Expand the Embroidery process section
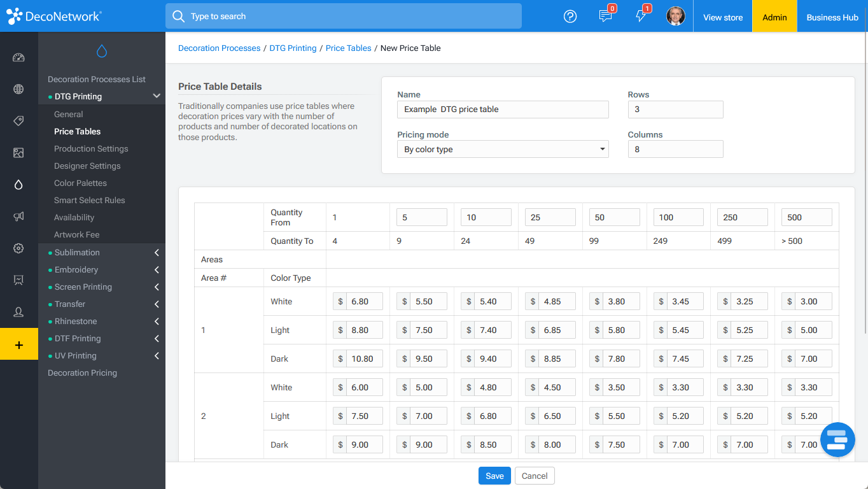 [x=102, y=269]
